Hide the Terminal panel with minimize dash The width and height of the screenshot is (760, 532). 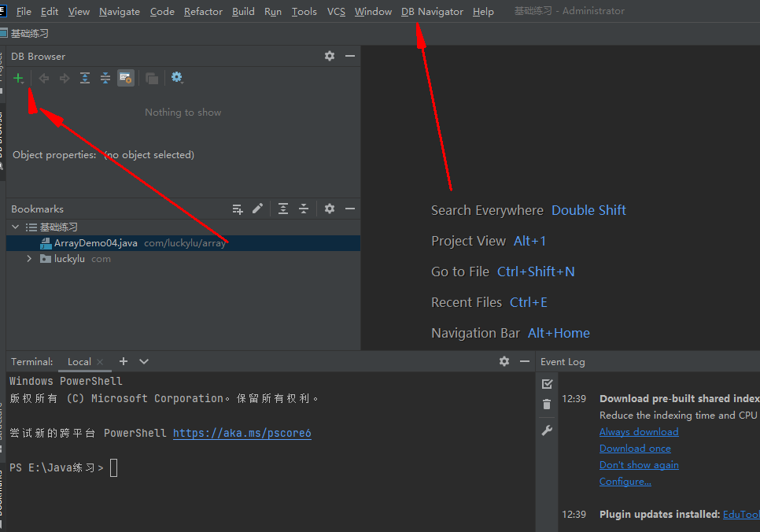pos(525,361)
